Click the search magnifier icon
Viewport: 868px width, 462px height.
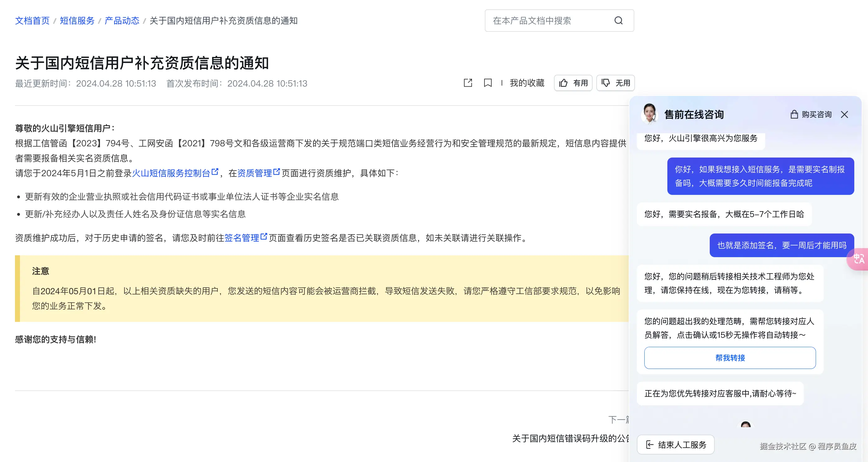(x=618, y=21)
